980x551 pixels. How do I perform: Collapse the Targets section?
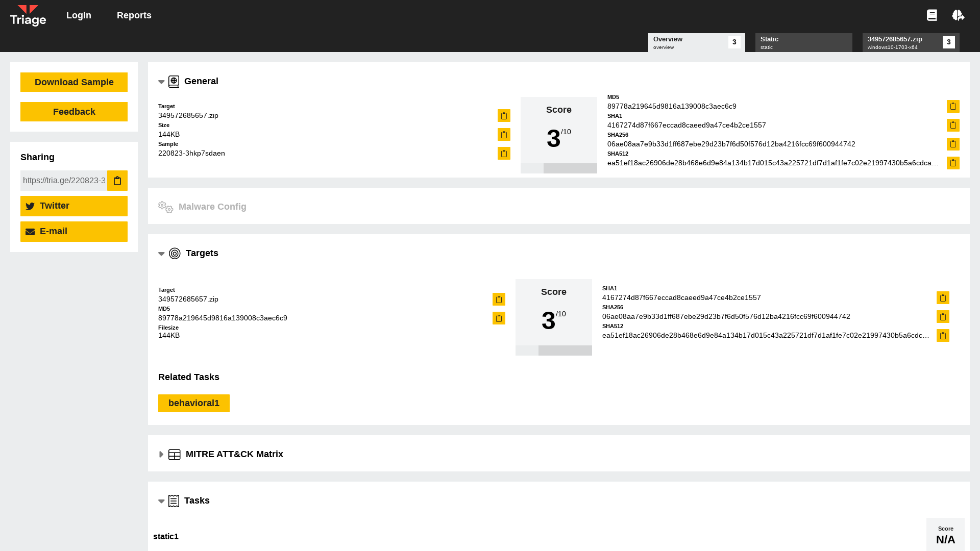tap(161, 254)
